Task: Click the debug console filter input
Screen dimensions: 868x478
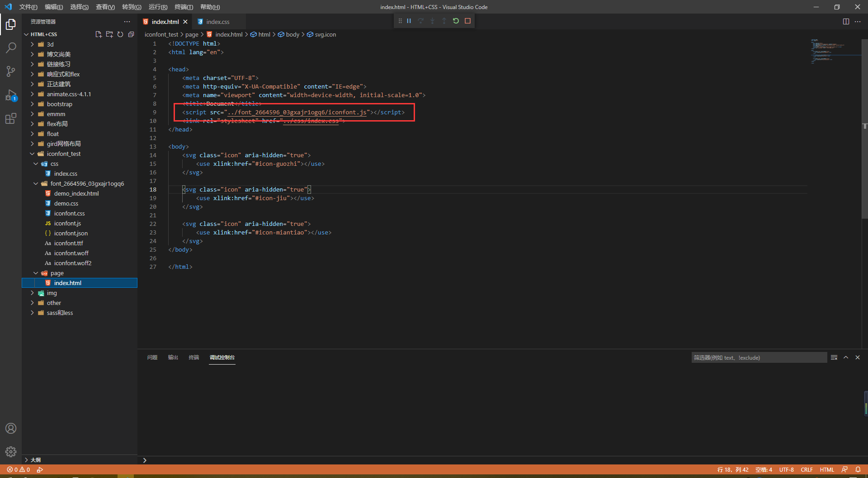Action: (759, 357)
